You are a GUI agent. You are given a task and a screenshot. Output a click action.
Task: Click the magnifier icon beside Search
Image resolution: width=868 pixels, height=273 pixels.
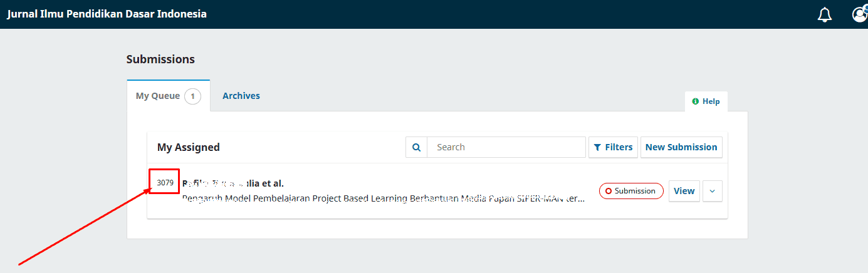pos(416,147)
